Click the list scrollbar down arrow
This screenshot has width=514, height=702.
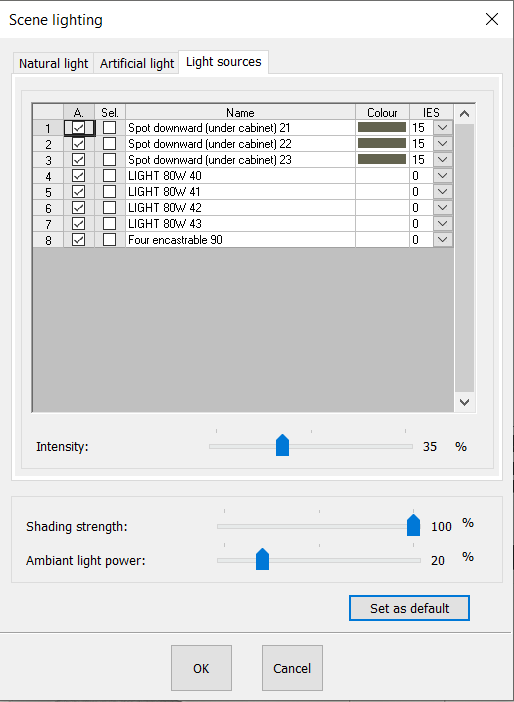[x=465, y=402]
